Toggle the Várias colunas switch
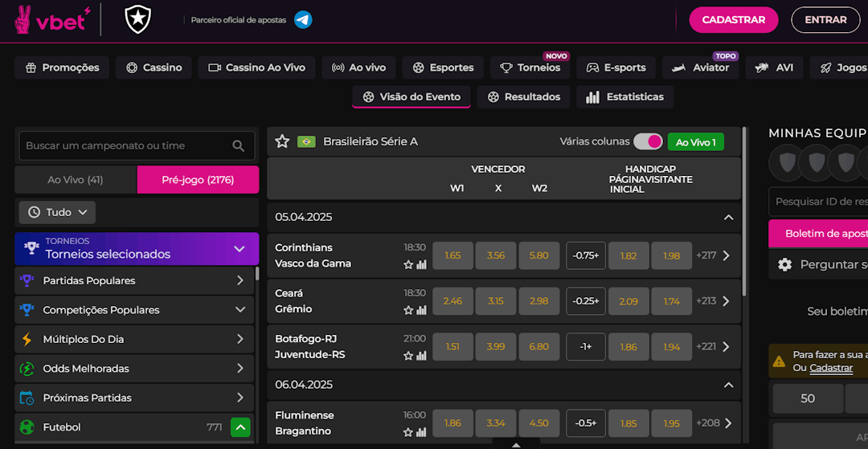This screenshot has width=868, height=449. (648, 141)
